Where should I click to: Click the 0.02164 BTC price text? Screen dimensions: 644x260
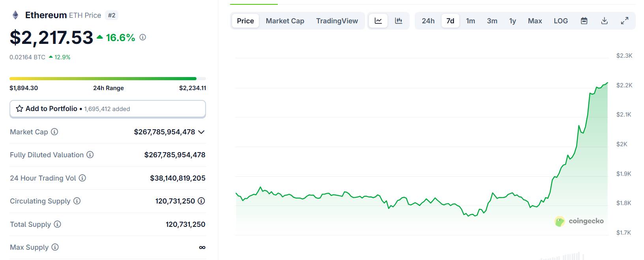(27, 57)
